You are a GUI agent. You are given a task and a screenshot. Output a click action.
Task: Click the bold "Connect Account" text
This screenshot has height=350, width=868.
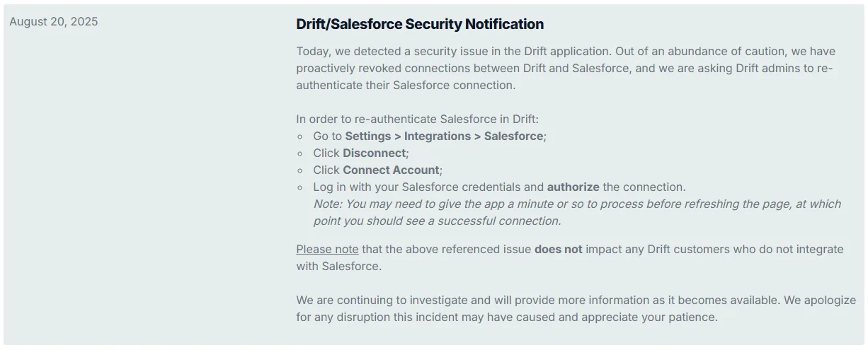click(391, 170)
